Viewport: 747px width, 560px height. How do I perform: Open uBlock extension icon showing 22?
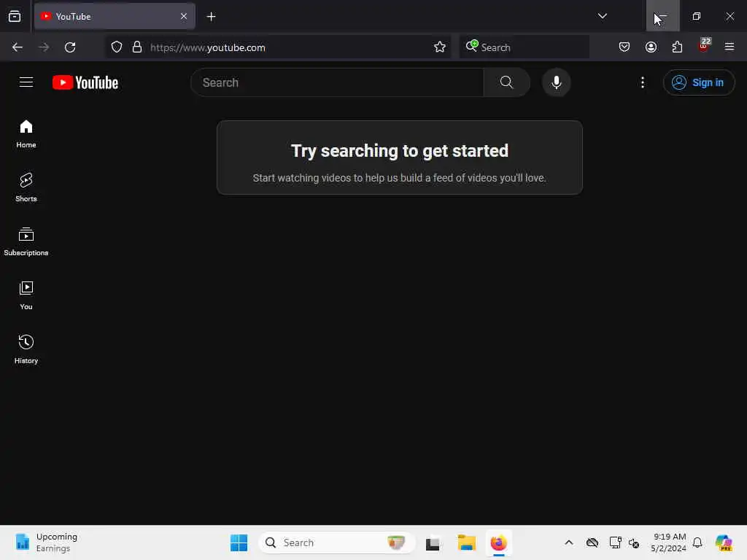(x=704, y=46)
